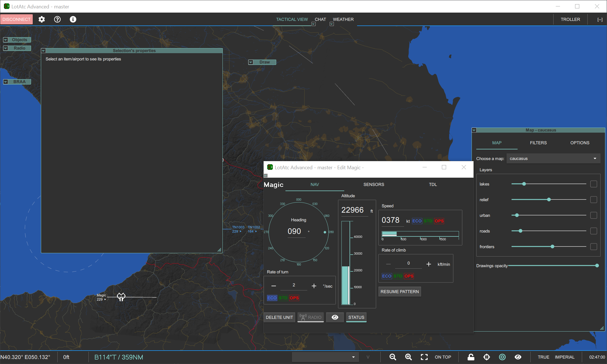Open the WEATHER tab

343,19
